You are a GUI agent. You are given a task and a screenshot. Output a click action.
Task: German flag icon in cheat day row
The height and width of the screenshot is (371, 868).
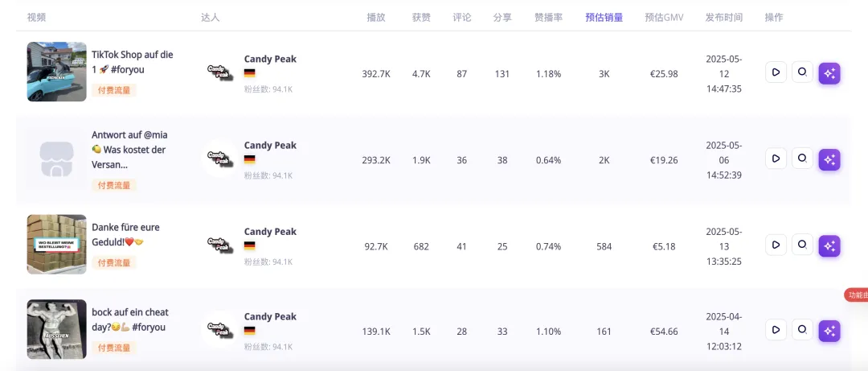[x=250, y=331]
